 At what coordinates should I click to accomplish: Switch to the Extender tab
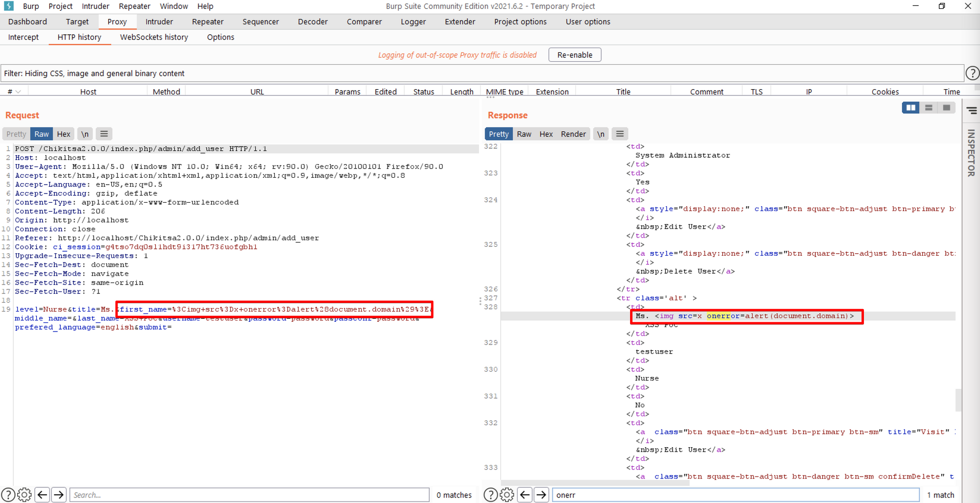click(x=460, y=22)
